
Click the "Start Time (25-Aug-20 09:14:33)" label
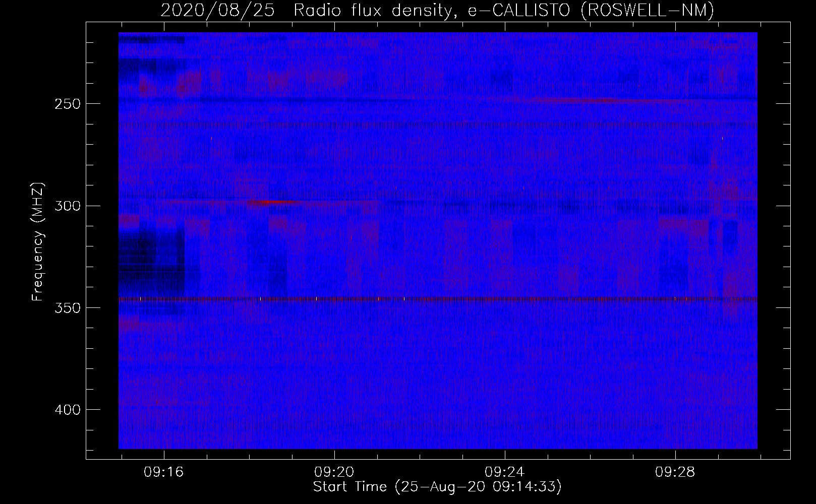(x=437, y=487)
